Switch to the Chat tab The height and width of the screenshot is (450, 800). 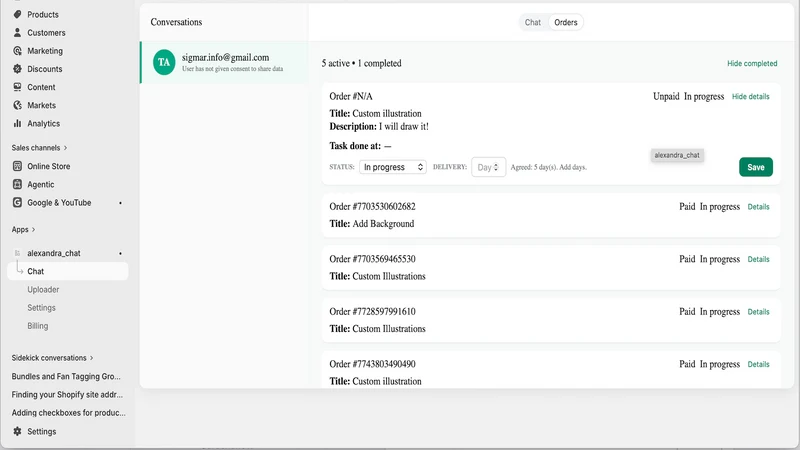click(x=533, y=22)
